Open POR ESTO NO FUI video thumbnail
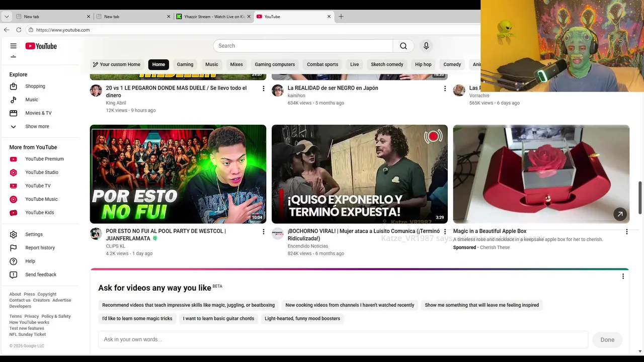The image size is (644, 362). pos(178,174)
